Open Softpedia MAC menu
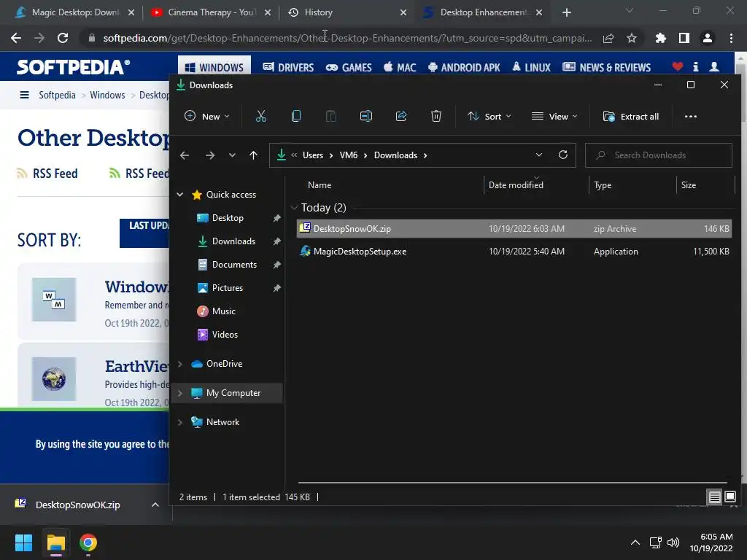This screenshot has height=560, width=747. point(400,68)
